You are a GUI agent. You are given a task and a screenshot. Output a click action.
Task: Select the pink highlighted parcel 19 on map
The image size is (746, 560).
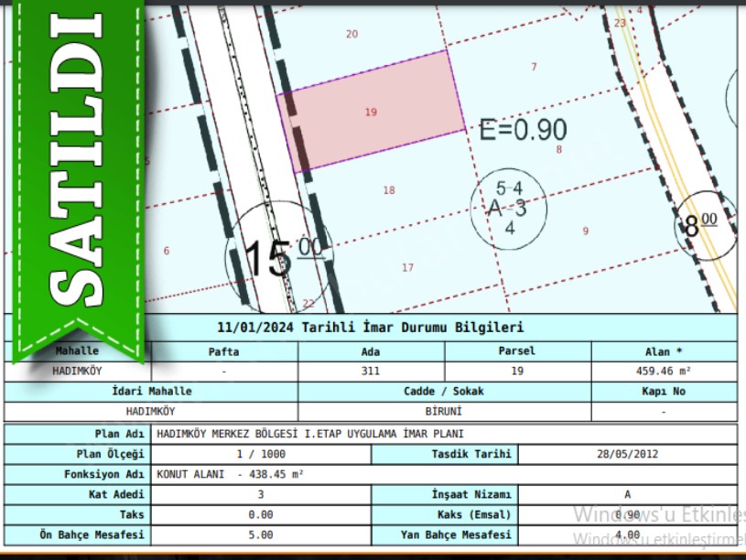tap(372, 112)
